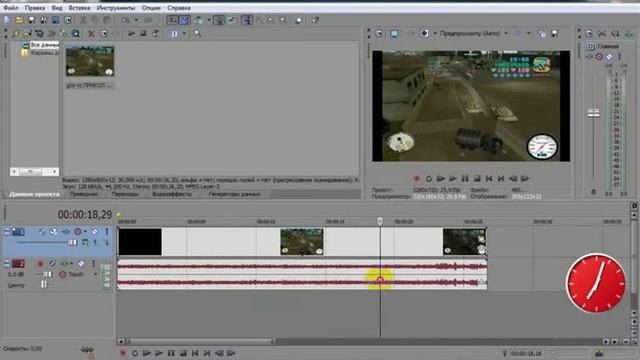
Task: Open the Undo history dropdown arrow
Action: pos(136,20)
